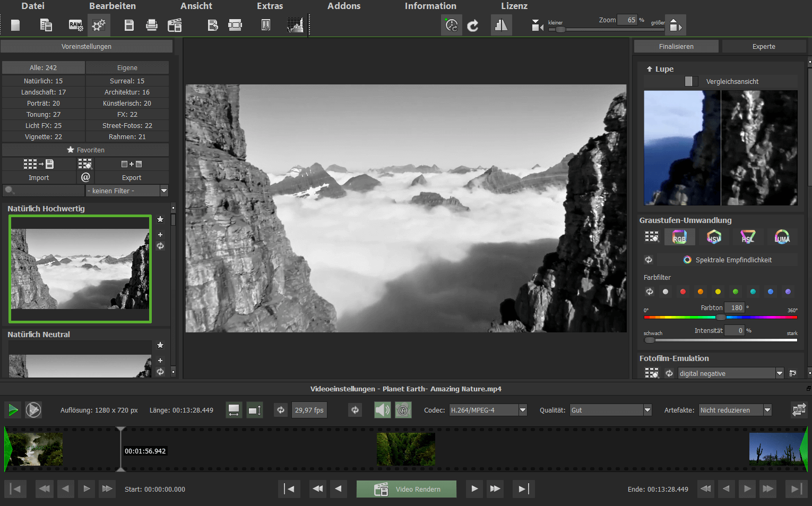Click the Export button
This screenshot has height=506, width=812.
pos(132,177)
